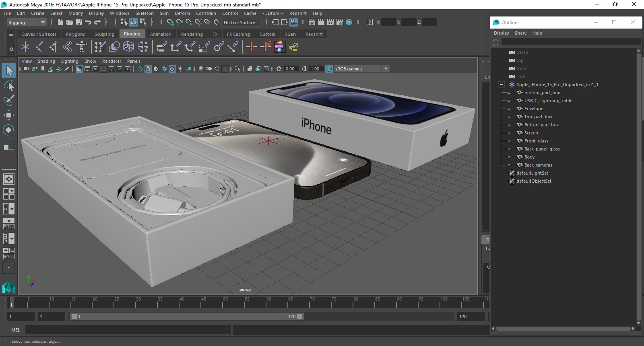
Task: Choose the Paint Selection tool in the toolbox
Action: pyautogui.click(x=9, y=100)
